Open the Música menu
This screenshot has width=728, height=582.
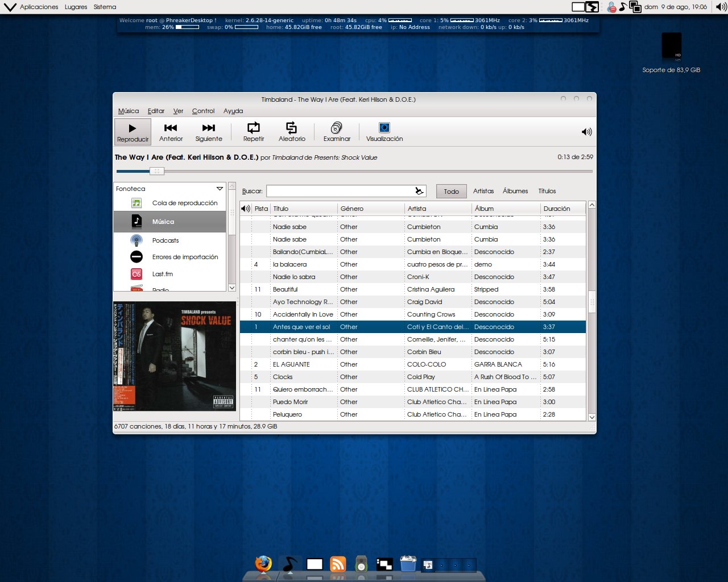(x=129, y=111)
